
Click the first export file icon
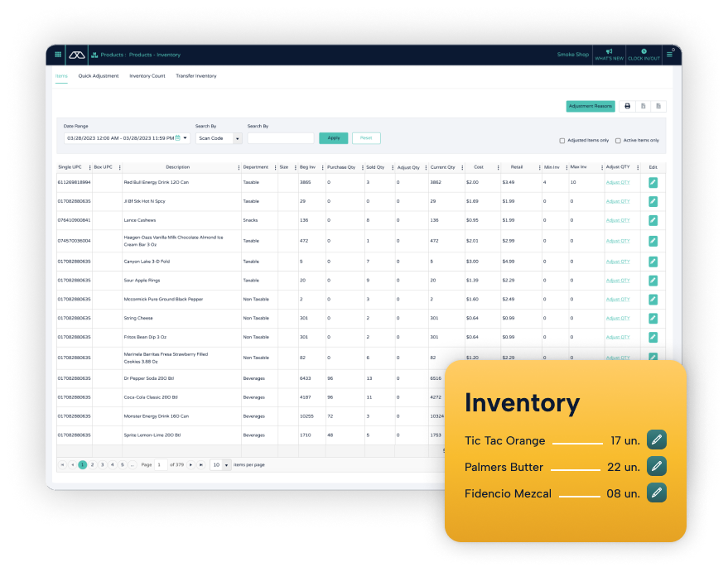pyautogui.click(x=643, y=106)
